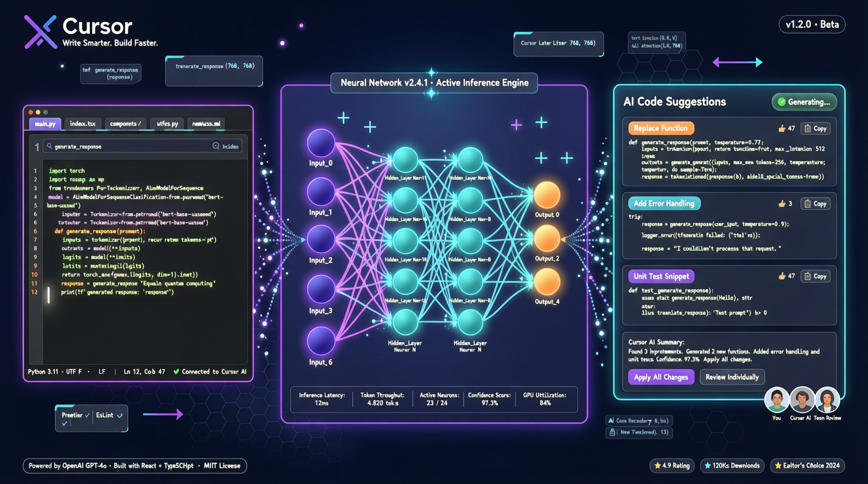
Task: Click the AI Code Suggestions heading
Action: (x=674, y=102)
